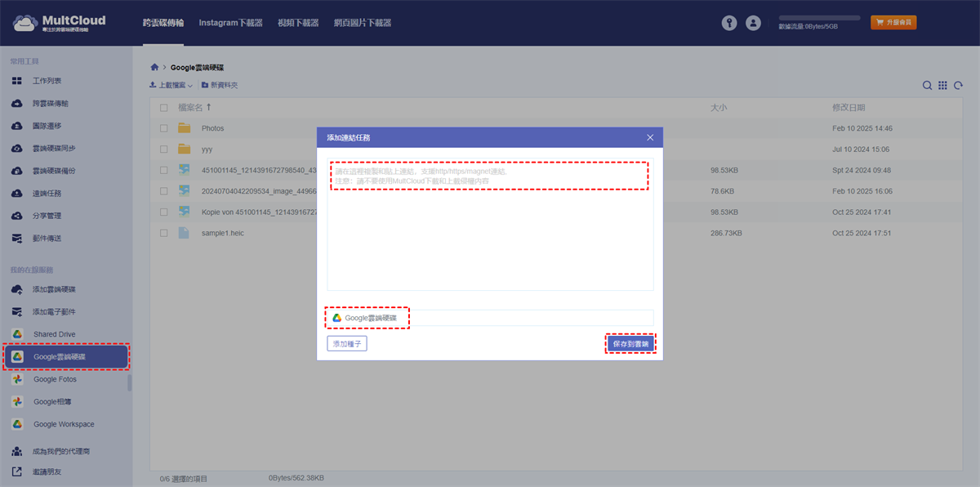The image size is (980, 487).
Task: Select Google雲端硬碟 in sidebar
Action: [x=65, y=357]
